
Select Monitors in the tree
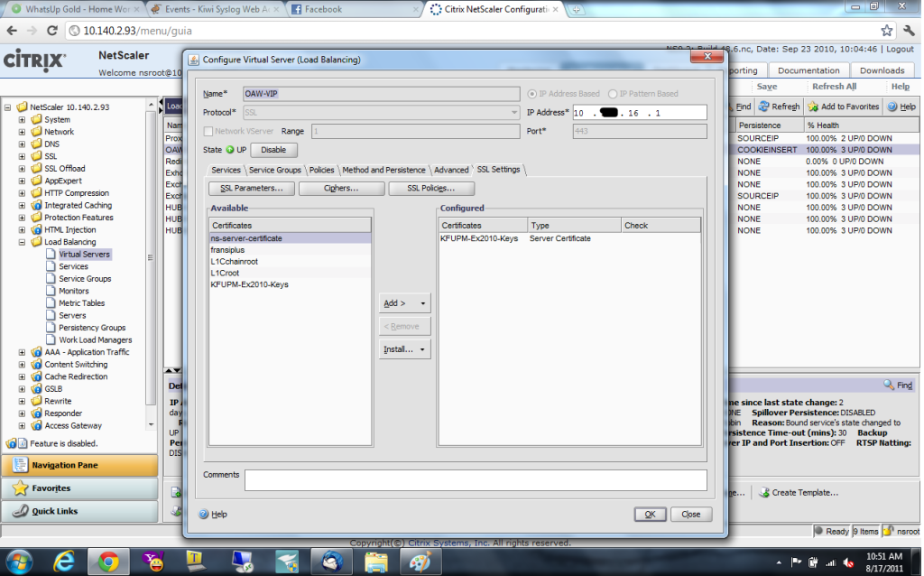(74, 292)
